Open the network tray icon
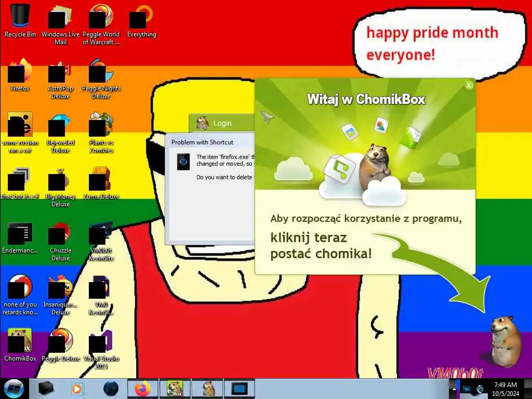The width and height of the screenshot is (532, 399). (x=467, y=389)
